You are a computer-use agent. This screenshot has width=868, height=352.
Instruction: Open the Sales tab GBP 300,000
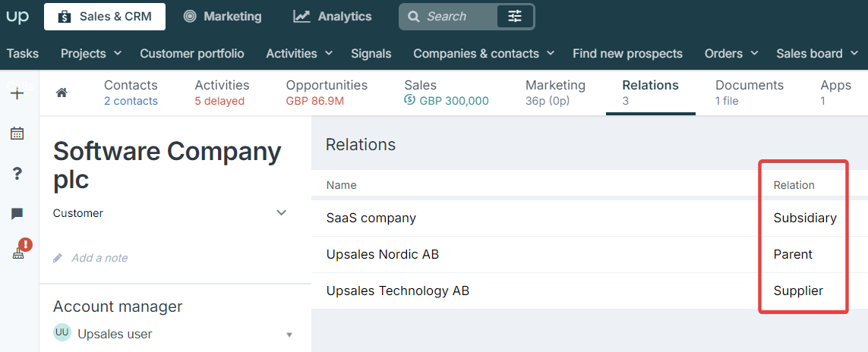(x=447, y=93)
